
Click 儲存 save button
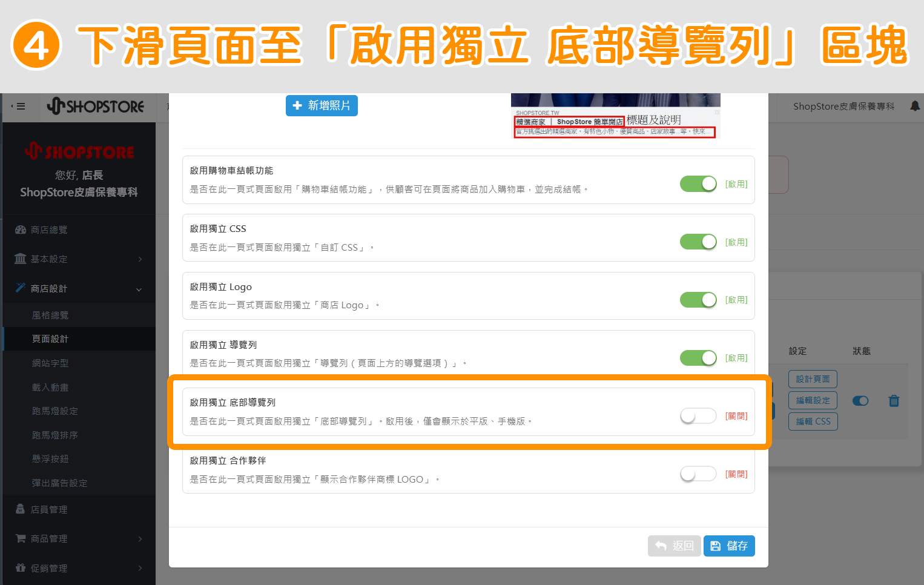pos(729,546)
